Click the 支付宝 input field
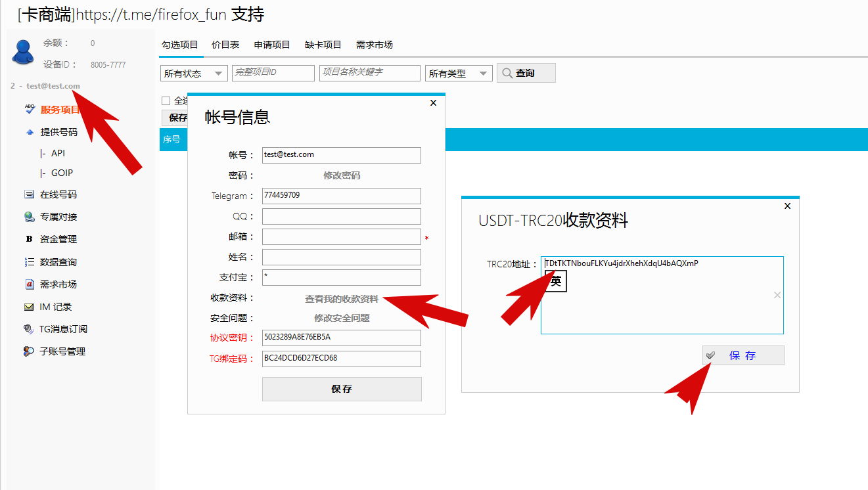Screen dimensions: 868x490 coord(342,277)
